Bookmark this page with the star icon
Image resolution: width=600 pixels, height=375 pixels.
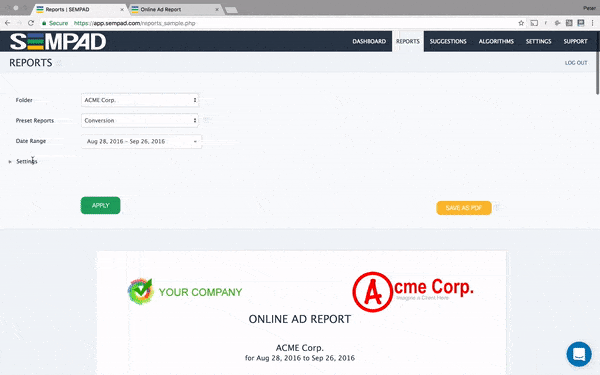click(521, 23)
